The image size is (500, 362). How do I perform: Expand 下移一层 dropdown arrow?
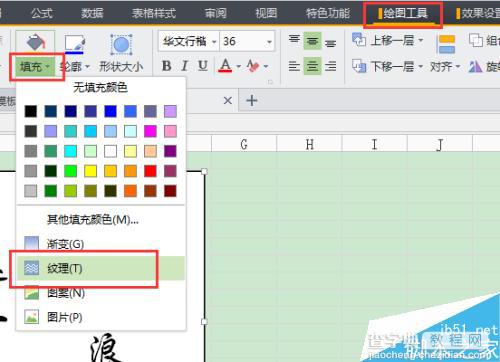421,67
